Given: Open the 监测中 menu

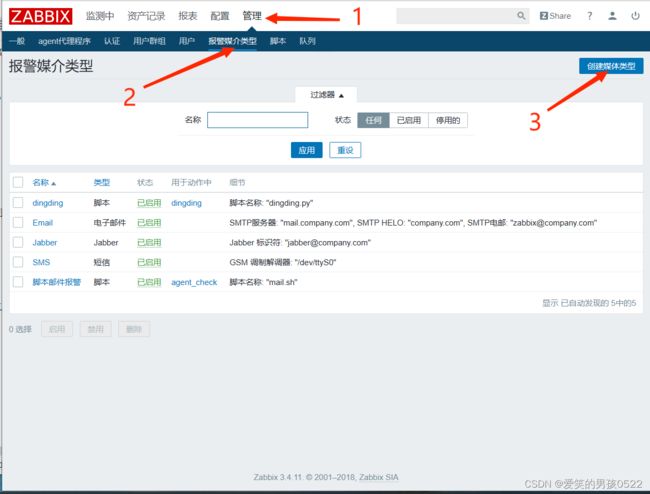Looking at the screenshot, I should click(x=100, y=16).
